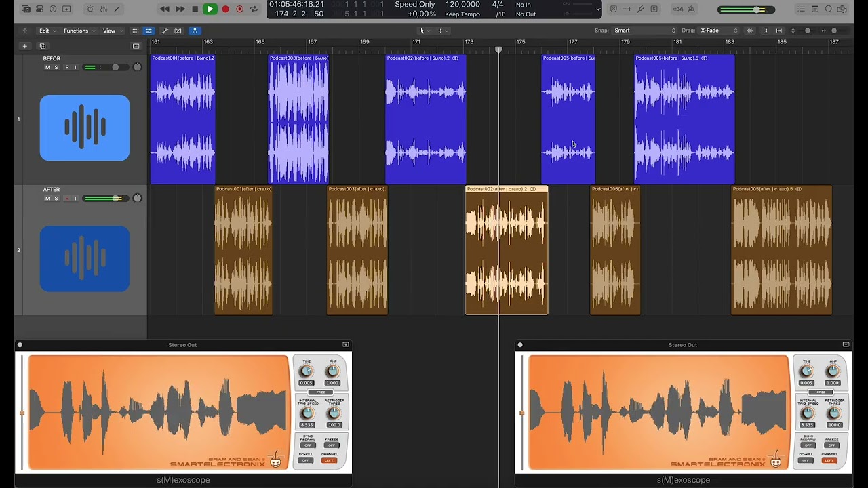Screen dimensions: 868x488
Task: Open the Edit menu
Action: click(47, 30)
